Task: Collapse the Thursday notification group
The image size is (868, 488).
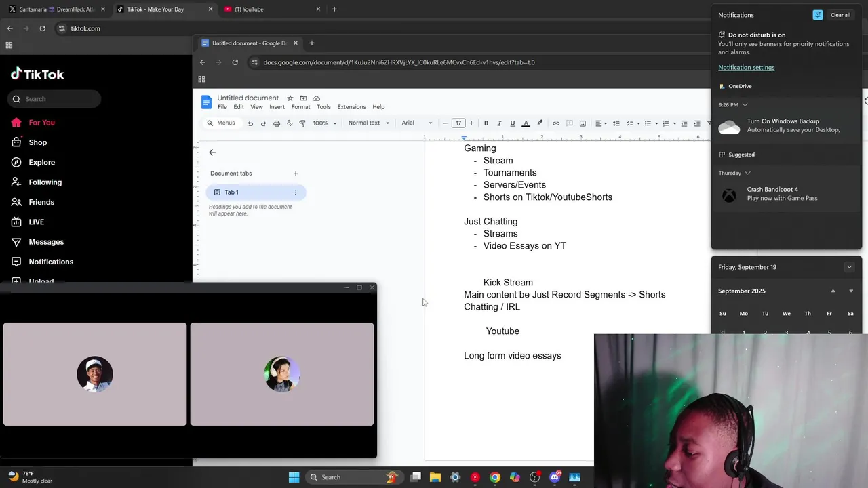Action: click(747, 173)
